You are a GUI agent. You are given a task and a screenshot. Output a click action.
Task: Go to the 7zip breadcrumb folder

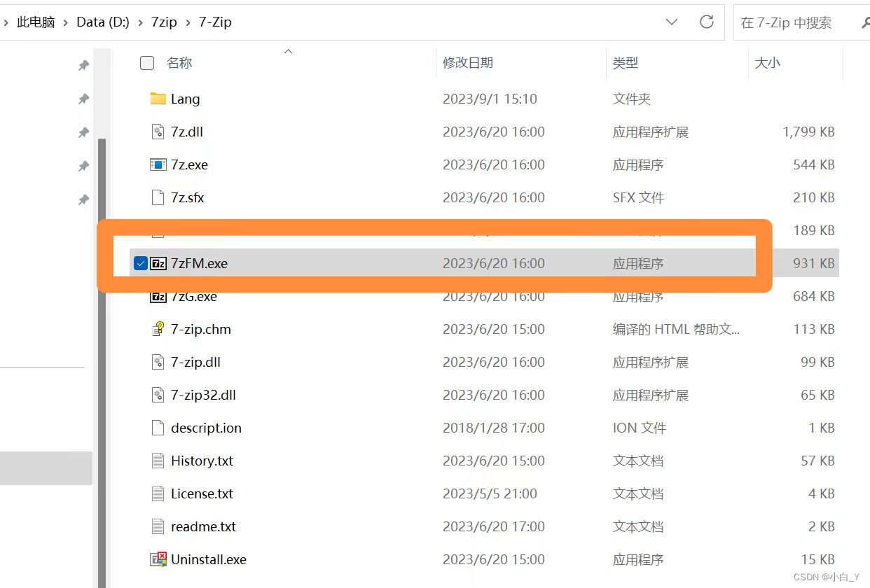[x=164, y=22]
